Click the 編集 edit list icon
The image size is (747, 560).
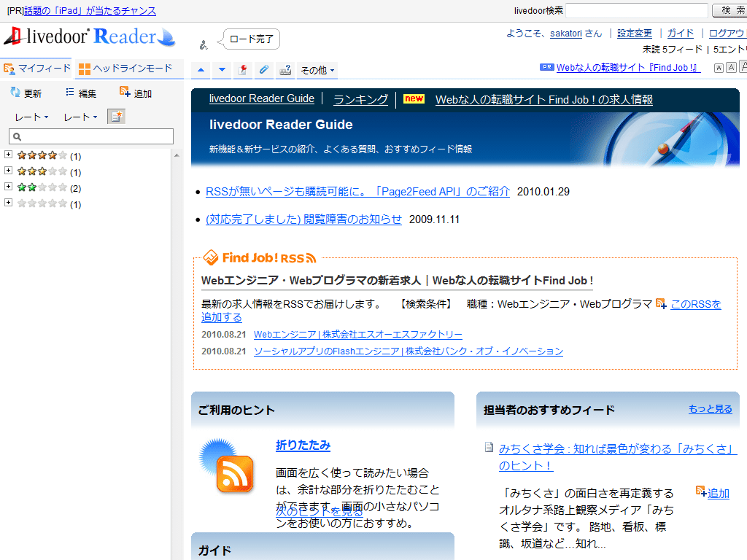pyautogui.click(x=70, y=92)
